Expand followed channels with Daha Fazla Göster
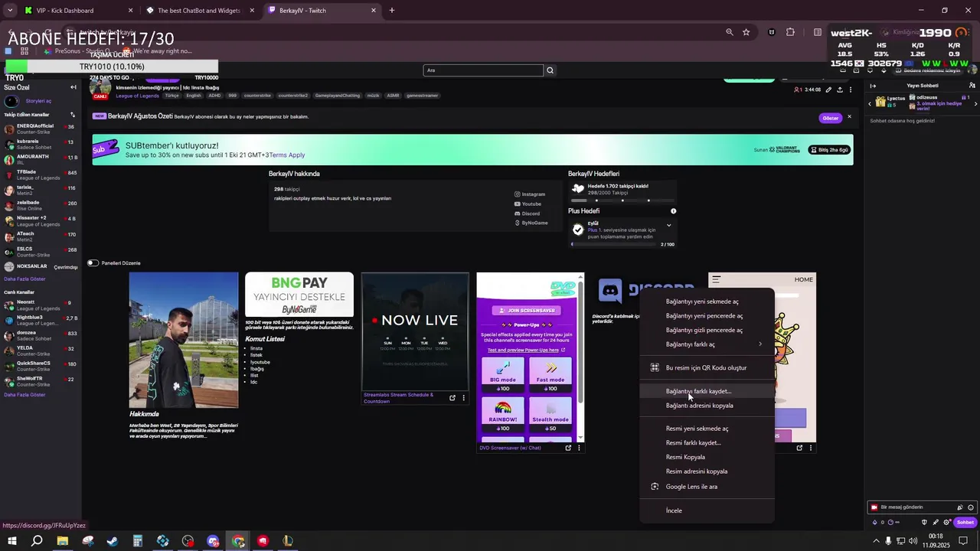Screen dimensions: 980x551 [x=24, y=279]
